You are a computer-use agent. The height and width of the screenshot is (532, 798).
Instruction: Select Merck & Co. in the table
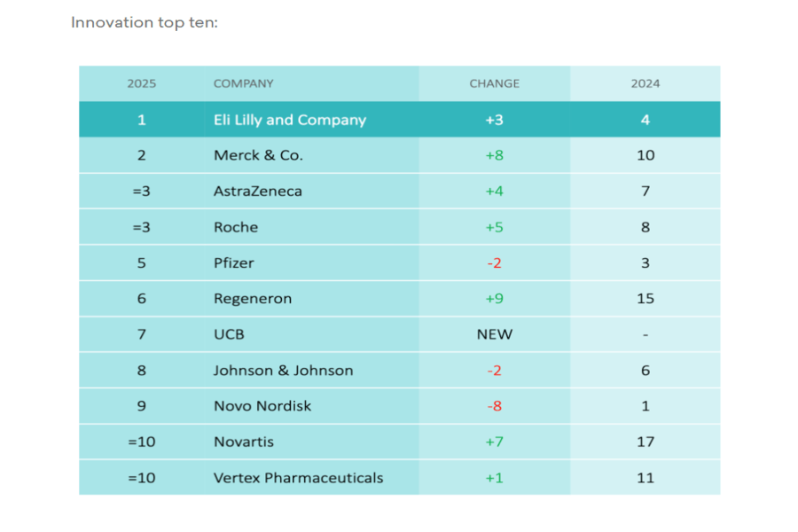pyautogui.click(x=258, y=155)
